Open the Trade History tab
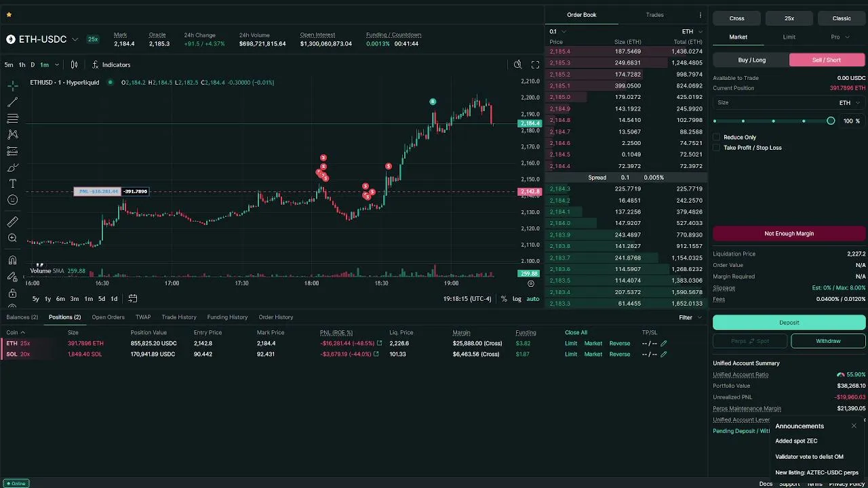Viewport: 868px width, 488px height. pos(179,317)
